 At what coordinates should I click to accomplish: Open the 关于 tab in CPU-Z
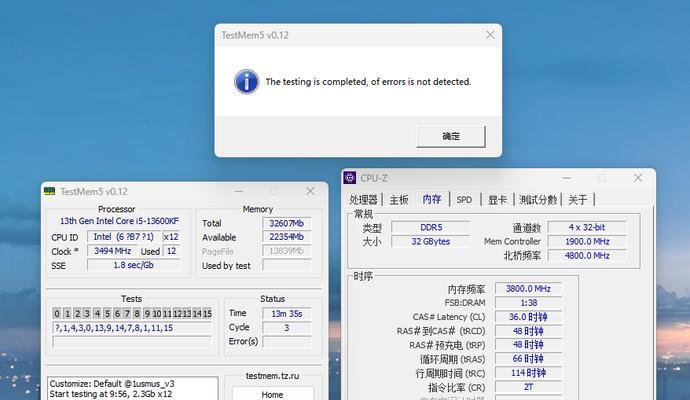(578, 200)
